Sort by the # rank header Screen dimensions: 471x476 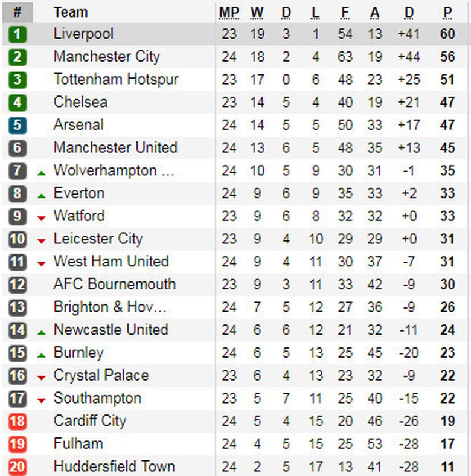17,12
